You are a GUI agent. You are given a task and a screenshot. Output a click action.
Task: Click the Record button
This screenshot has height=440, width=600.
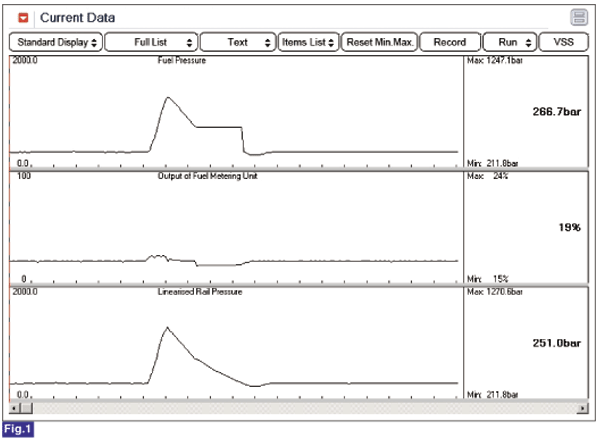point(450,42)
